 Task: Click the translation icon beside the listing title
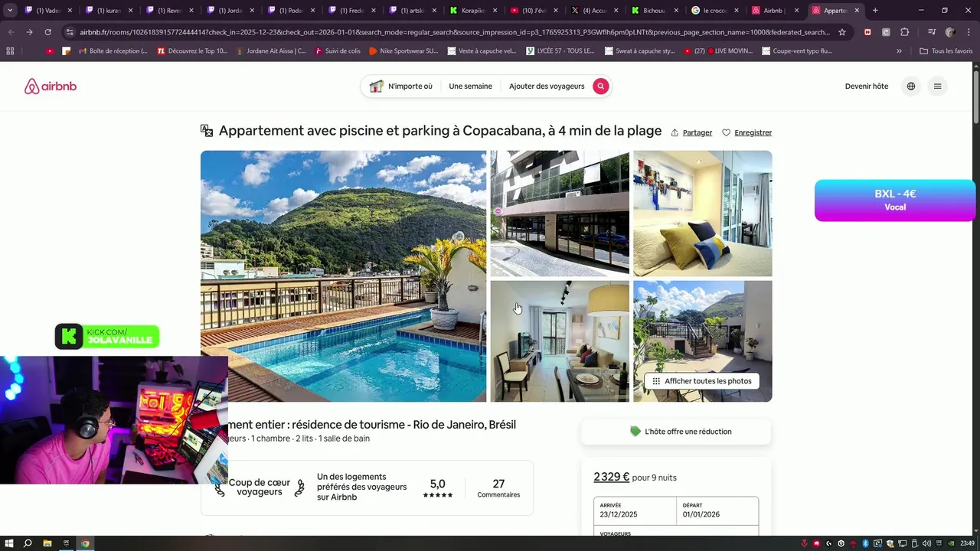point(207,131)
